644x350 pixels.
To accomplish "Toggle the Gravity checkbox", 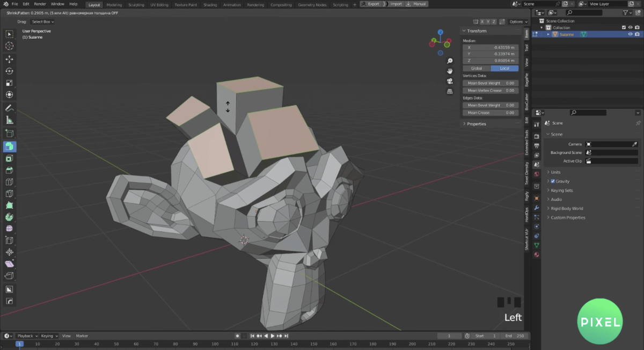I will coord(553,181).
